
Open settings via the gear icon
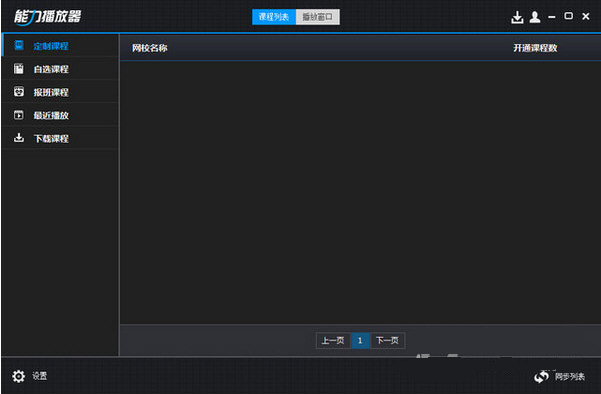pyautogui.click(x=18, y=376)
